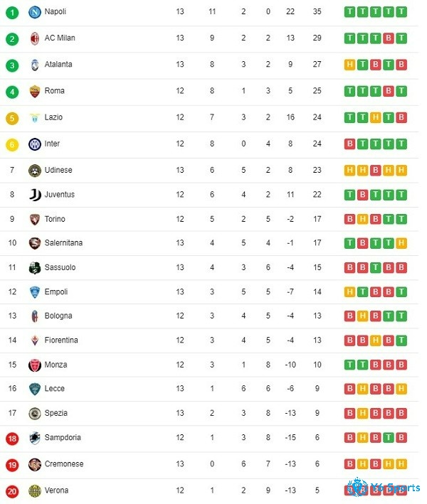Click the AC Milan club crest
427x504 pixels.
35,38
